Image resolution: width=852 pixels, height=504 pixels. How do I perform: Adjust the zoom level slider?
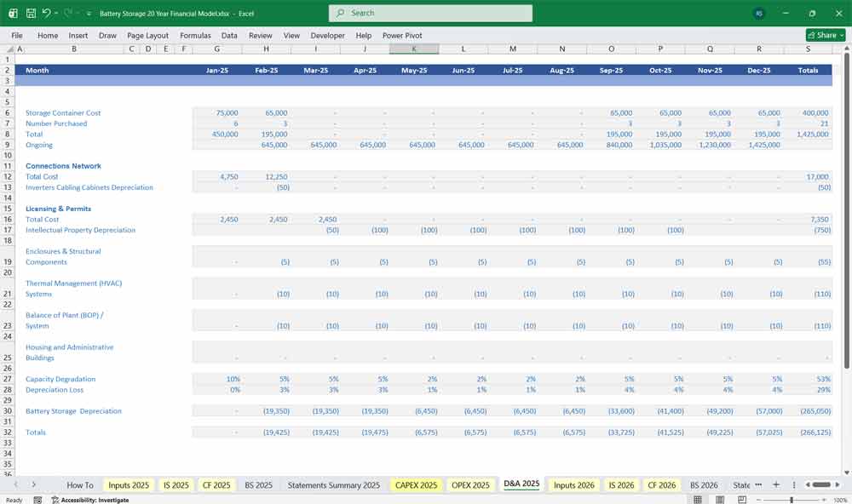pos(792,499)
